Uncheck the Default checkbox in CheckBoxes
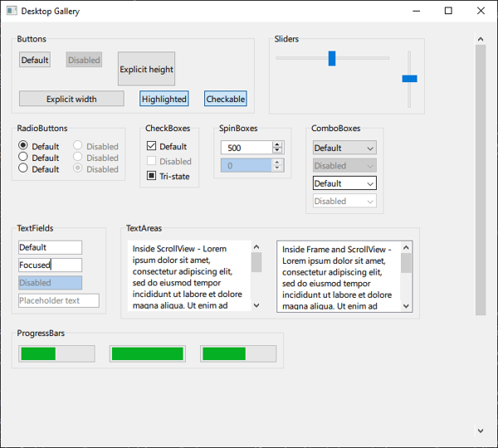 (151, 147)
